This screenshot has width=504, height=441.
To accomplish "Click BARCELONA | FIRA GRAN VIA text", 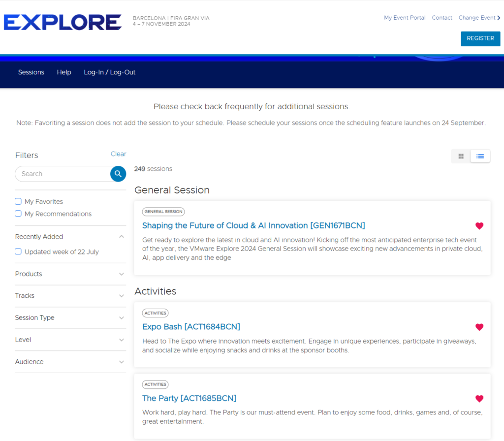I will pyautogui.click(x=171, y=18).
